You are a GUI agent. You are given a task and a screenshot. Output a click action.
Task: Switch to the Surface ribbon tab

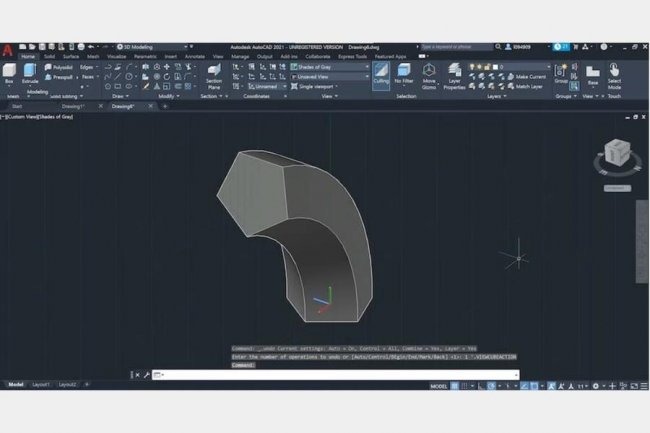(x=71, y=56)
